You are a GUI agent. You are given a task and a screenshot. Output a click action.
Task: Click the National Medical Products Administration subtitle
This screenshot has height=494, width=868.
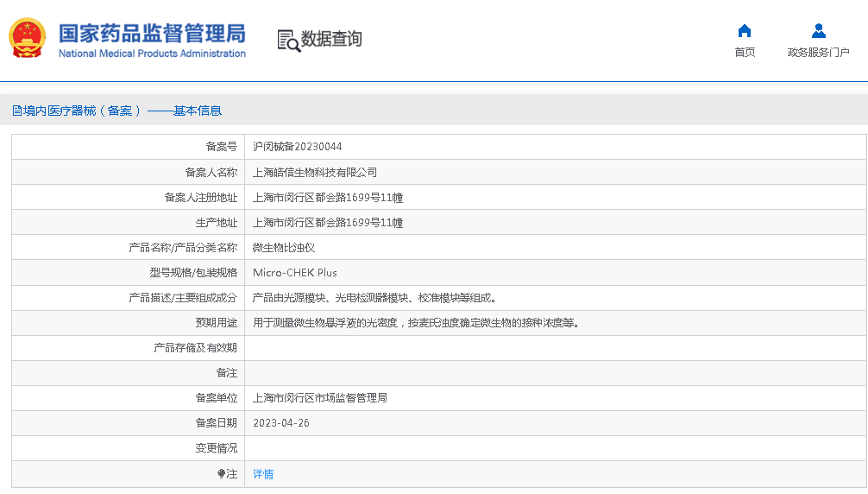pos(152,54)
